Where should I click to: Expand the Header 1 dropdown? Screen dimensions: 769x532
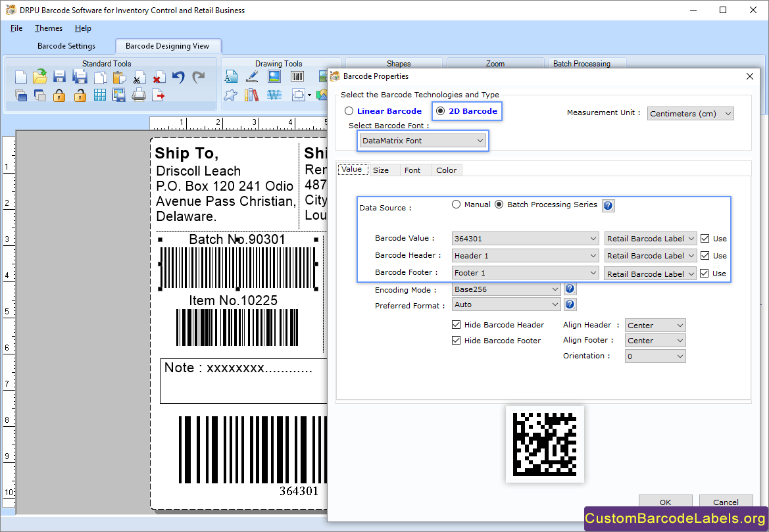coord(525,255)
